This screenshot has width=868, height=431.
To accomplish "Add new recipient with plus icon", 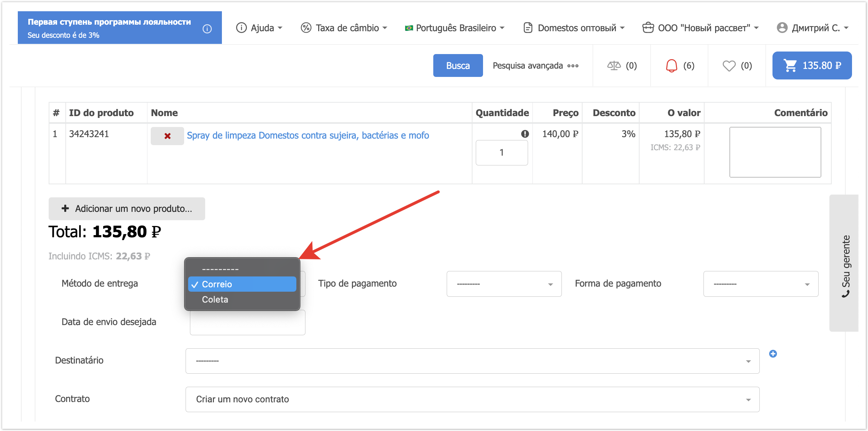I will [x=773, y=354].
